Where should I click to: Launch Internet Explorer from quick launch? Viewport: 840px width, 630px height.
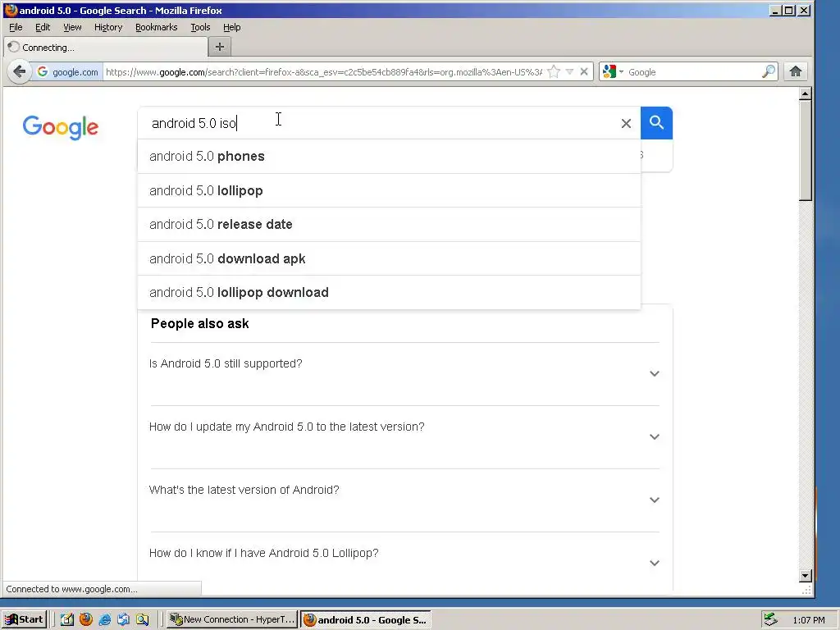(104, 619)
